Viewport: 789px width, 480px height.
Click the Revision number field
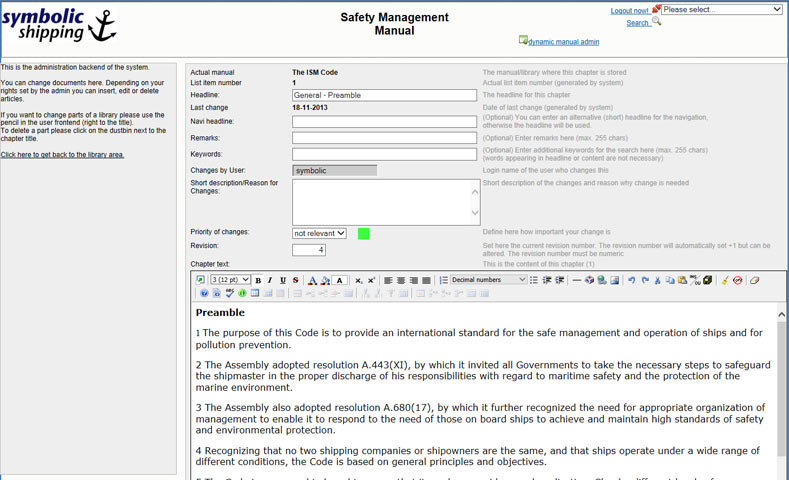tap(309, 250)
